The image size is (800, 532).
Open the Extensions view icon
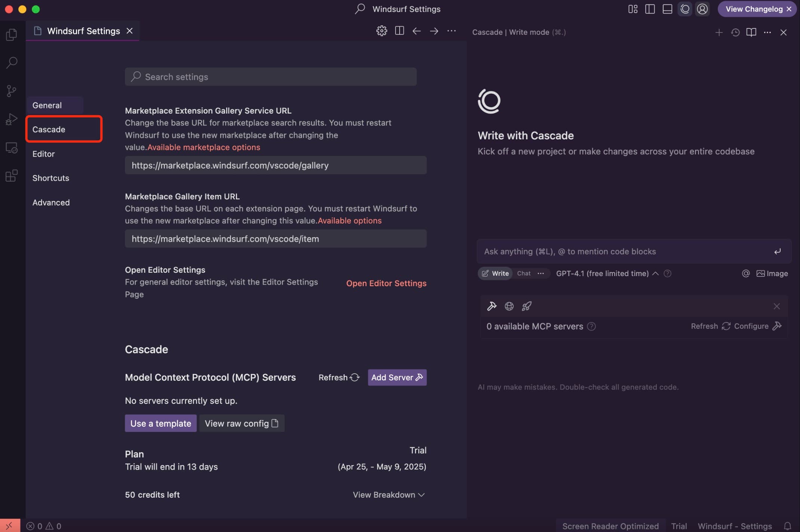pos(12,176)
